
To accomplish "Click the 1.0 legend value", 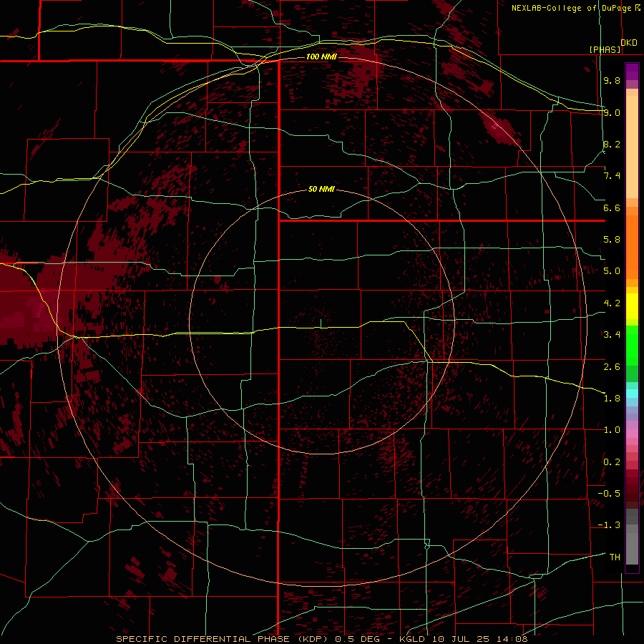I will pos(612,430).
